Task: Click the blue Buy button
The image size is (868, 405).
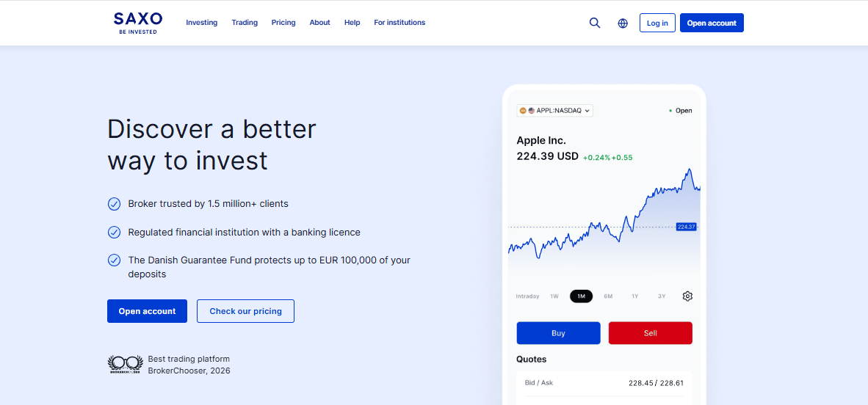Action: (x=559, y=333)
